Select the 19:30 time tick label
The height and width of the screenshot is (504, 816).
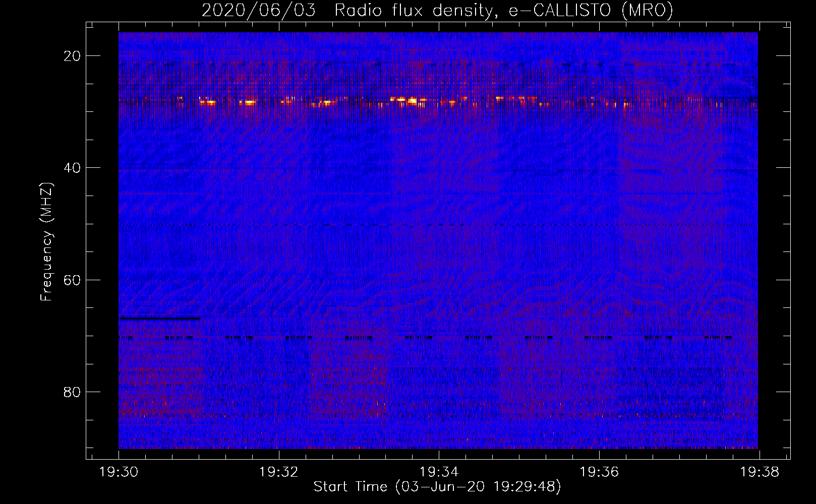(119, 472)
